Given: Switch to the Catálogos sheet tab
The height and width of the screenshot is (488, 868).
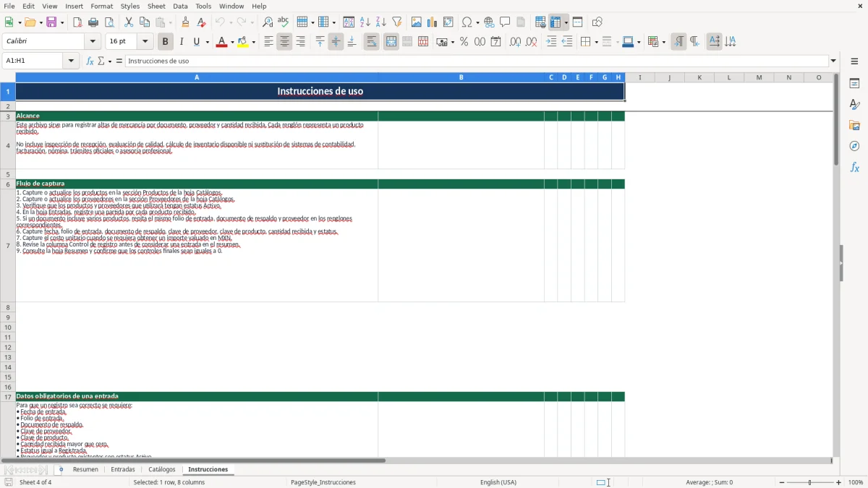Looking at the screenshot, I should tap(162, 469).
